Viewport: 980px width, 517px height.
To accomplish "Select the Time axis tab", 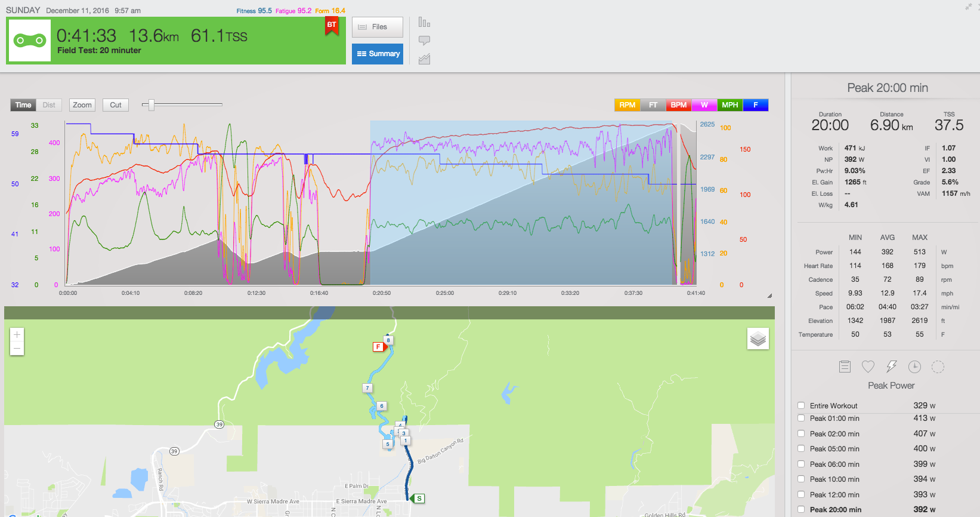I will point(23,105).
